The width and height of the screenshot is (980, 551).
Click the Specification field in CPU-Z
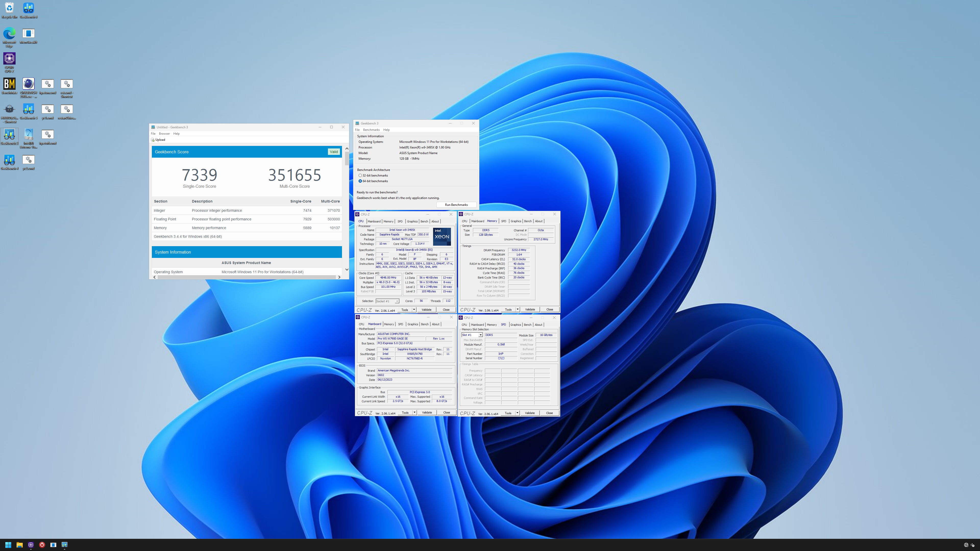tap(414, 250)
